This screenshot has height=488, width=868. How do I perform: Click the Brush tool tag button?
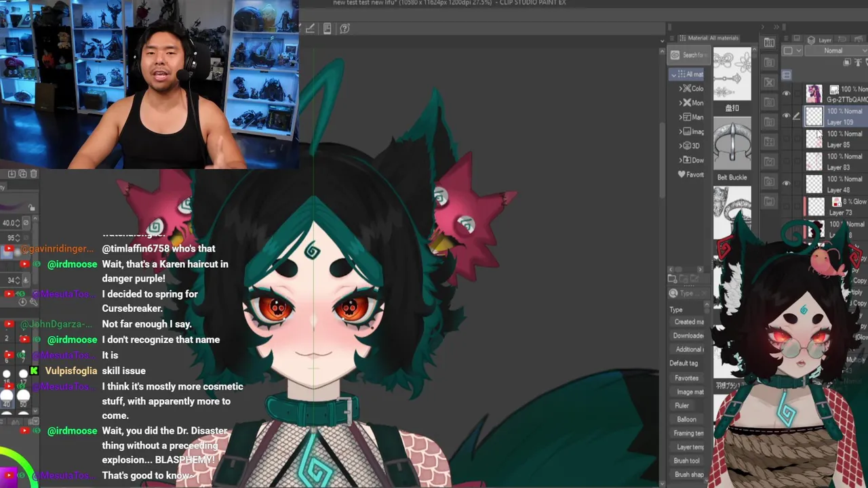(686, 461)
